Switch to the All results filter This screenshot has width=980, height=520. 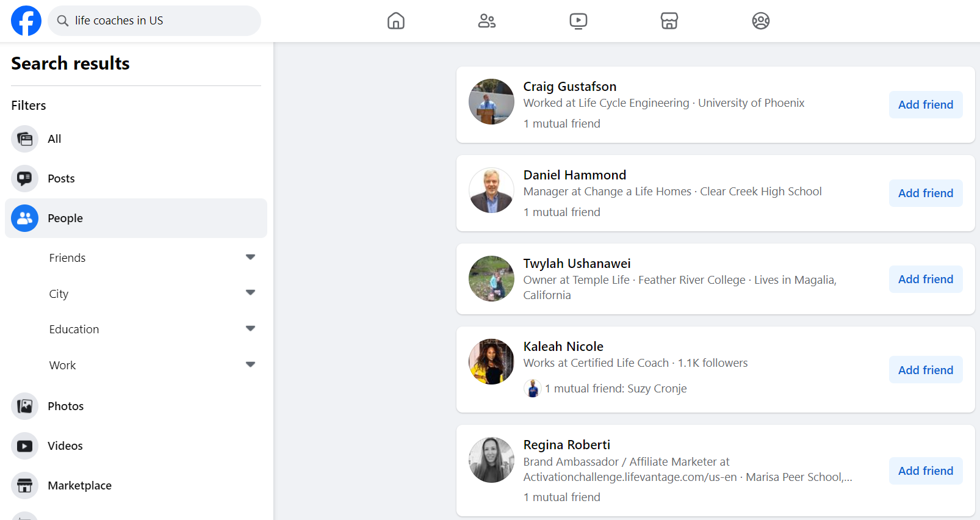pos(54,139)
